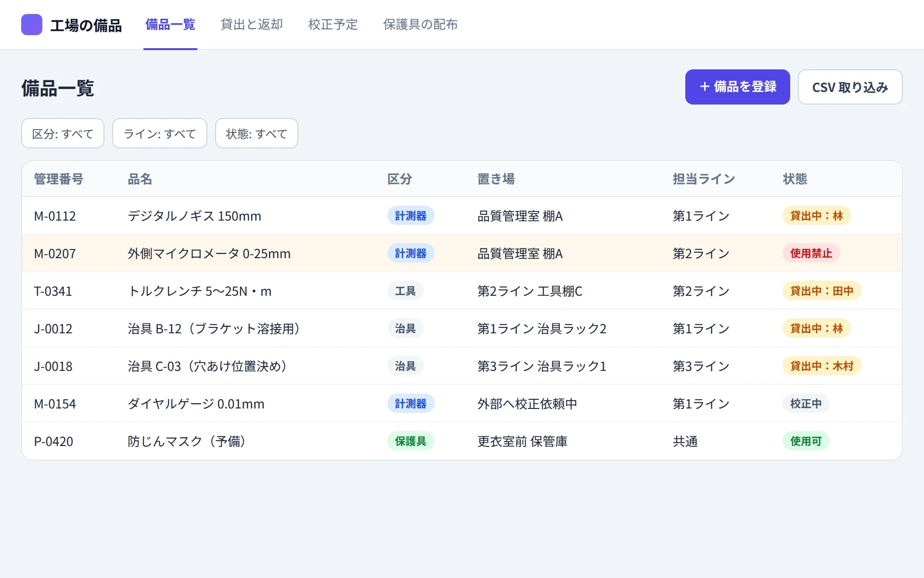Viewport: 924px width, 578px height.
Task: Click the 担当ライン column header
Action: pos(704,179)
